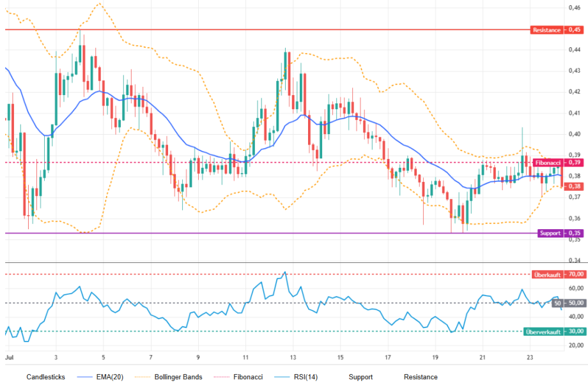Viewport: 588px width, 383px height.
Task: Click the grey 50,00 RSI midline tag
Action: point(568,303)
